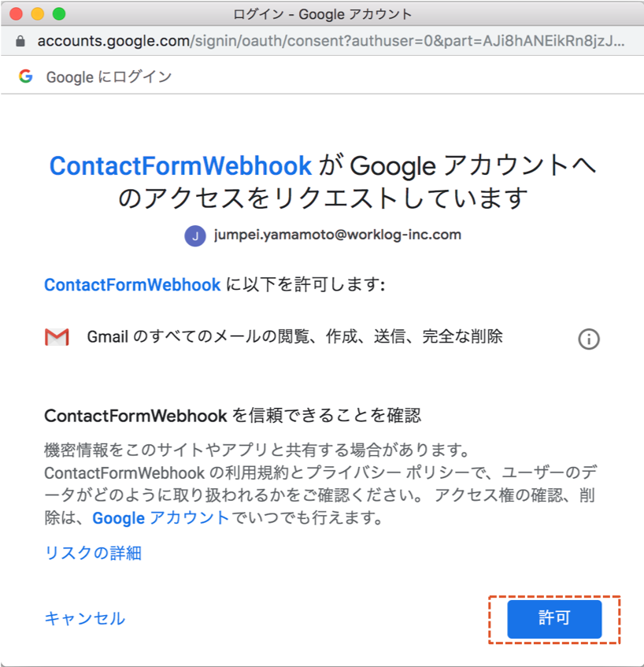
Task: Click the info icon beside Gmail permission
Action: (x=589, y=339)
